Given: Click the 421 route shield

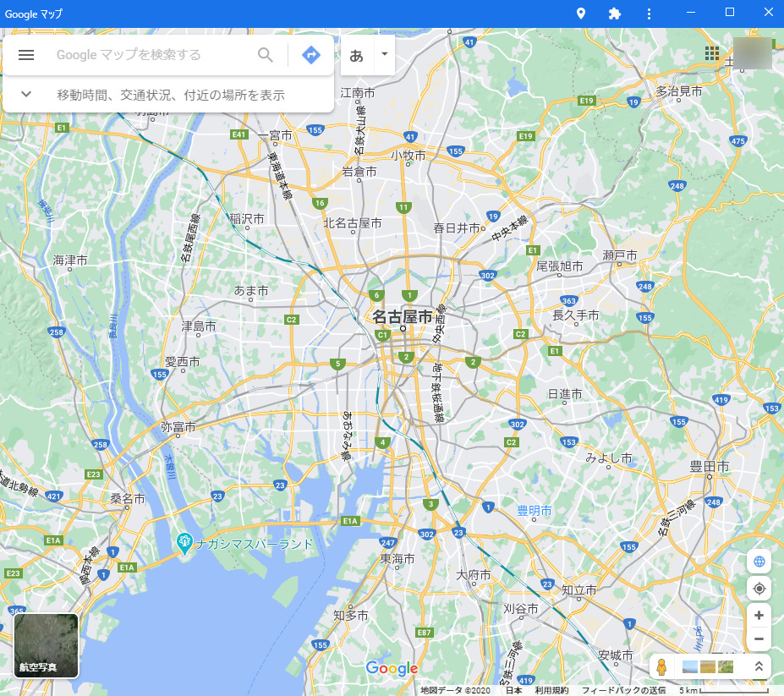Looking at the screenshot, I should click(53, 496).
